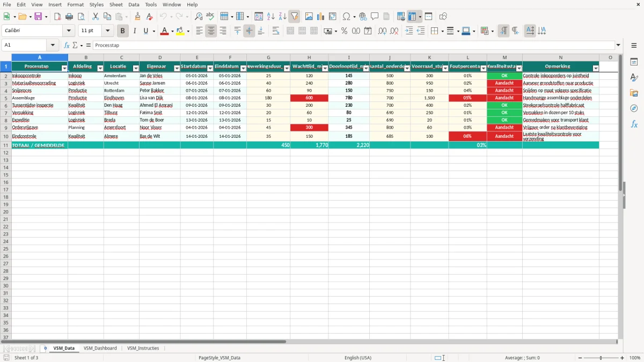Insert special character Omega
The image size is (644, 362).
[x=346, y=17]
